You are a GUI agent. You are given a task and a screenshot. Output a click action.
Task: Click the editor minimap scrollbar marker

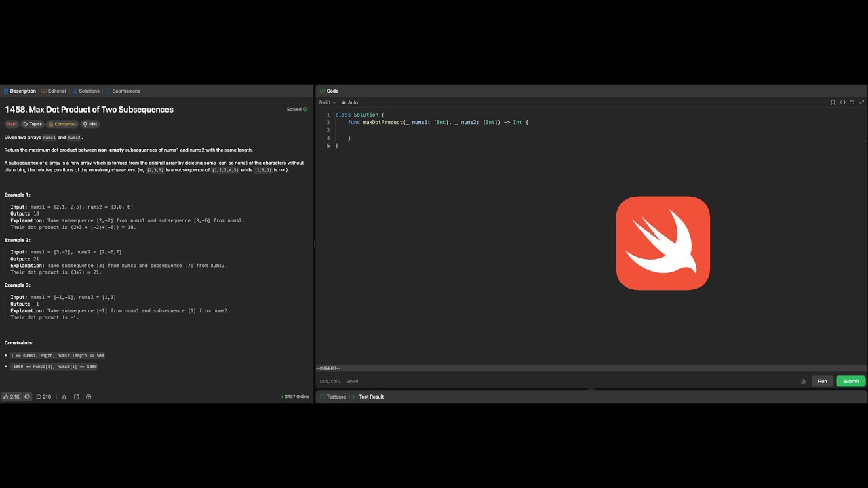coord(865,142)
